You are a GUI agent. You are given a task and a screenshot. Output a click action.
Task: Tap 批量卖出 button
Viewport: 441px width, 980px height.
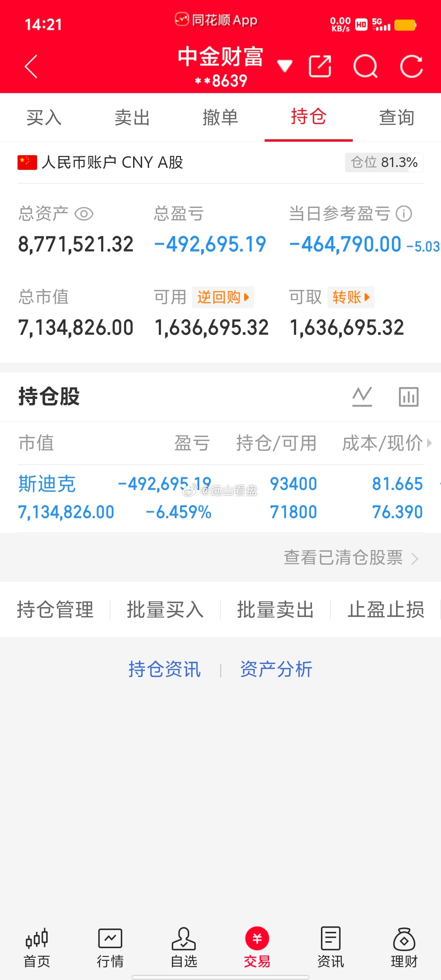[x=276, y=610]
